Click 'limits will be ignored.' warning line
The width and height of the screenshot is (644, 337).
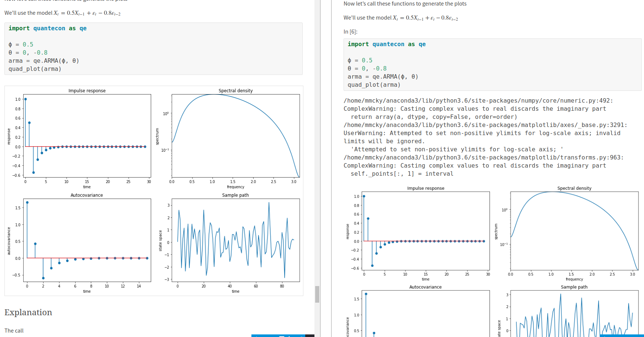[x=384, y=141]
